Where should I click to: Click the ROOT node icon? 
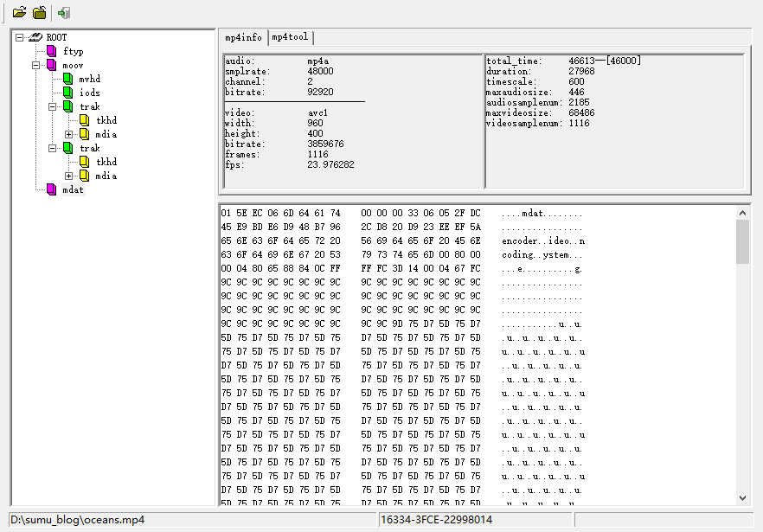(x=35, y=38)
